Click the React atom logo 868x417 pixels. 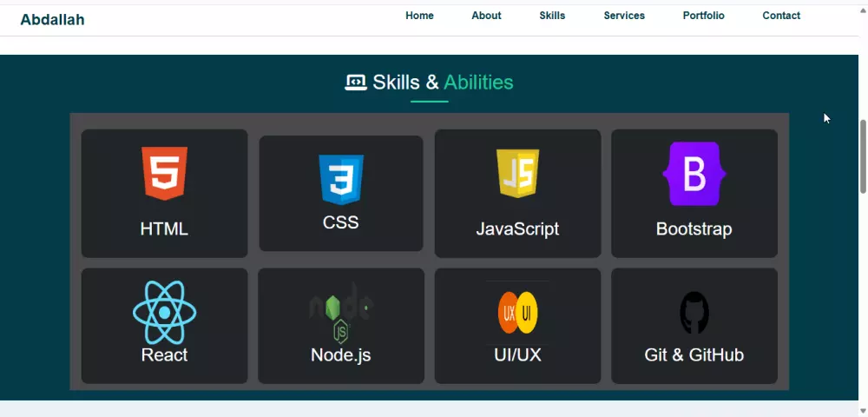(x=164, y=313)
